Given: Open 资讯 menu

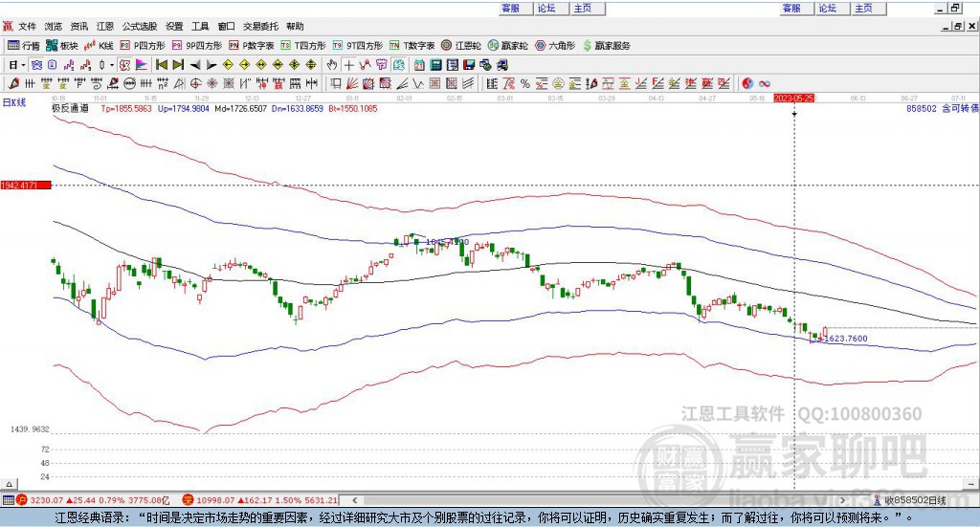Looking at the screenshot, I should tap(78, 26).
